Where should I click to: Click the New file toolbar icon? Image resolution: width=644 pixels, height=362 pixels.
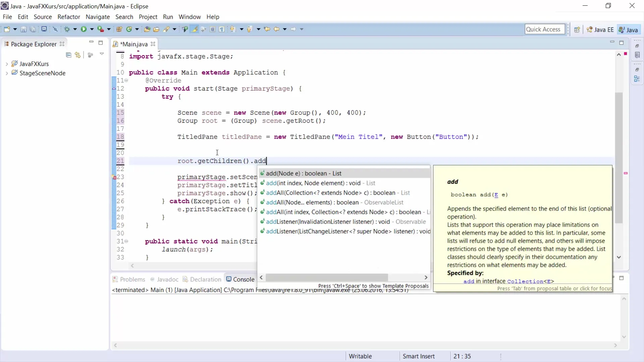point(7,29)
